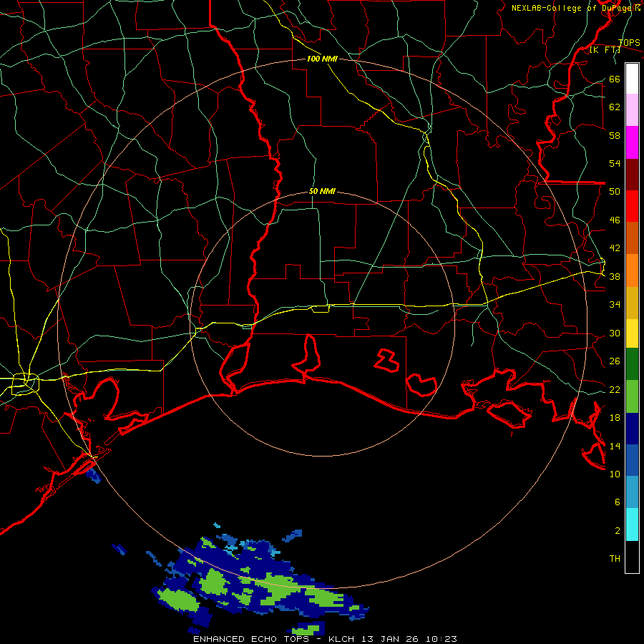644x644 pixels.
Task: Click legend value 18
Action: [615, 418]
